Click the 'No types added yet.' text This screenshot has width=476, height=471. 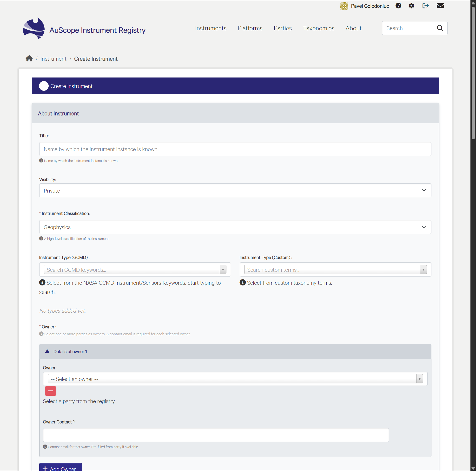pos(63,311)
